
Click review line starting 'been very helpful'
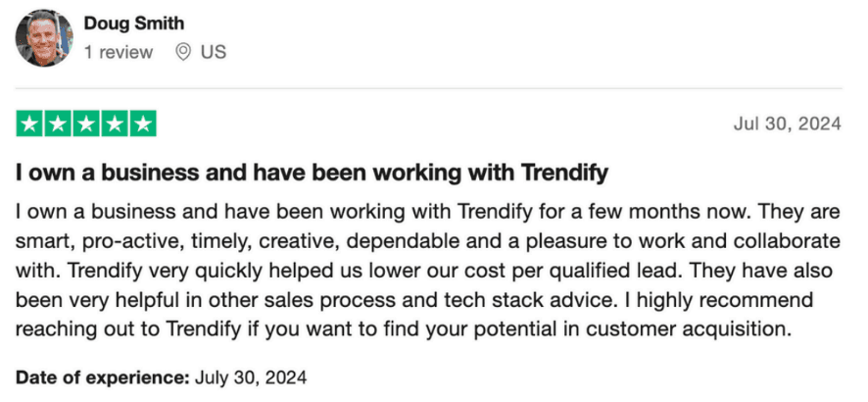pyautogui.click(x=414, y=300)
